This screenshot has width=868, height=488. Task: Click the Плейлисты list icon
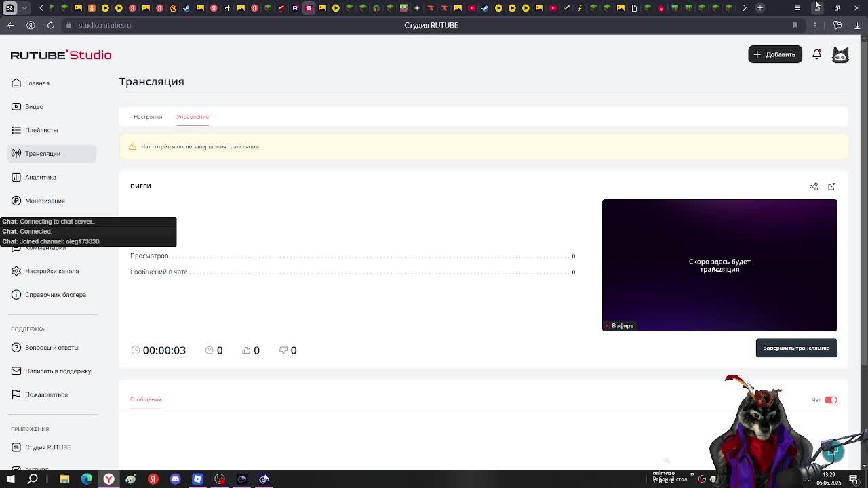16,130
